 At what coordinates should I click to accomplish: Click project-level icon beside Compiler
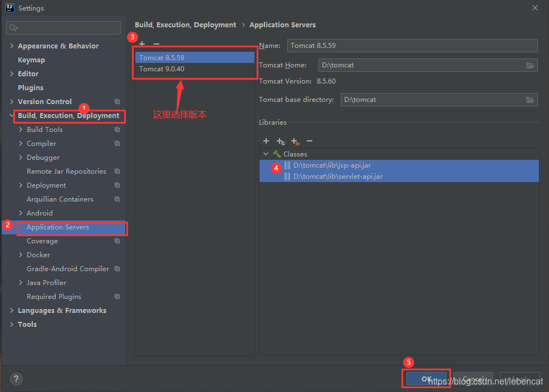[117, 144]
